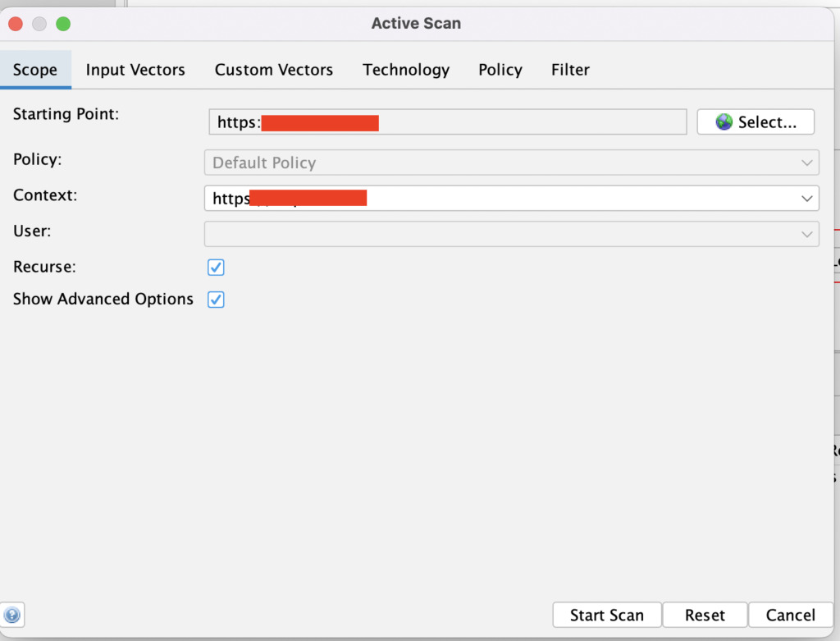Open the User dropdown
840x641 pixels.
click(511, 234)
